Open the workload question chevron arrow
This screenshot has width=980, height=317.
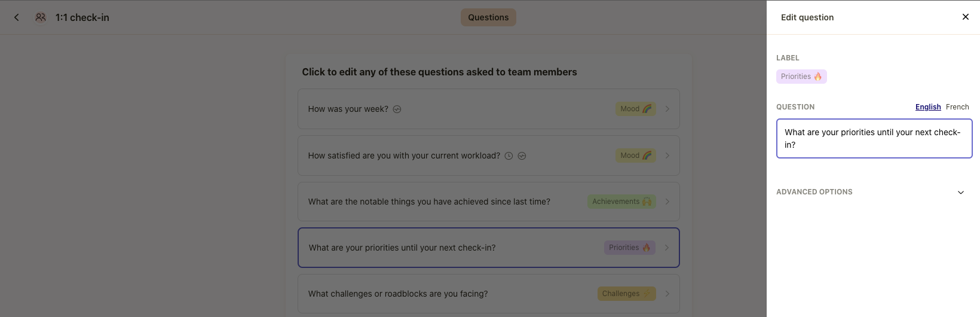[x=667, y=156]
